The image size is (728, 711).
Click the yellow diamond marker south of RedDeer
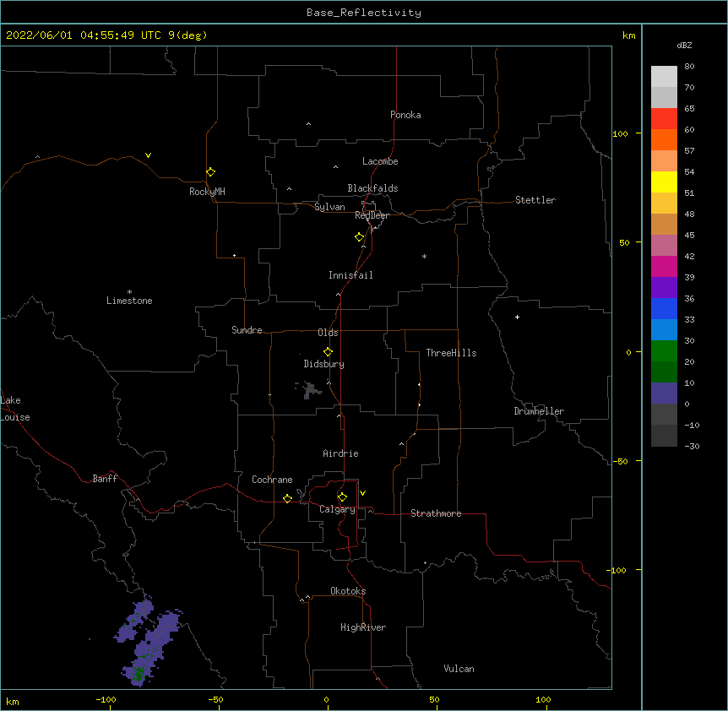click(x=359, y=237)
